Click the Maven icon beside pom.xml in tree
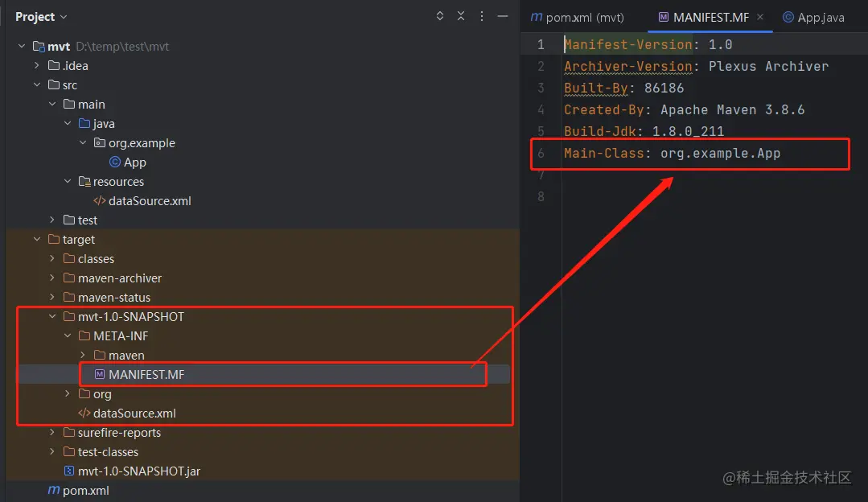The height and width of the screenshot is (502, 868). click(x=54, y=490)
